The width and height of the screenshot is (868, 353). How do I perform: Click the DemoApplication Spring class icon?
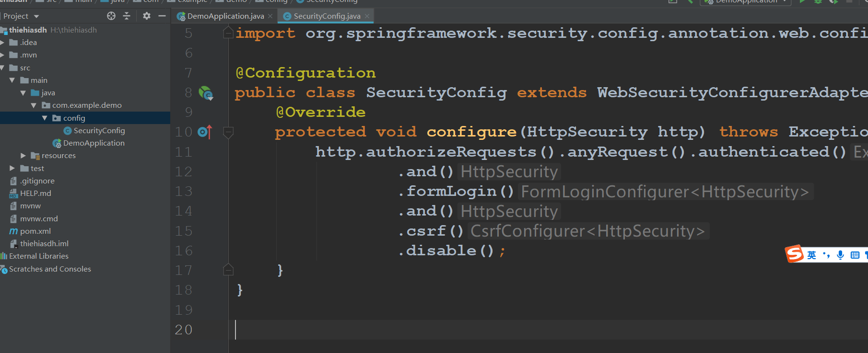[x=57, y=143]
